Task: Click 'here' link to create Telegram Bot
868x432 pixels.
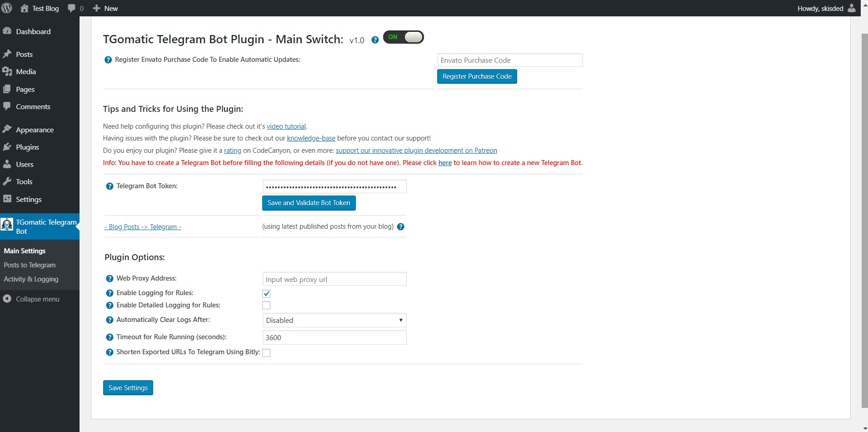Action: [445, 163]
